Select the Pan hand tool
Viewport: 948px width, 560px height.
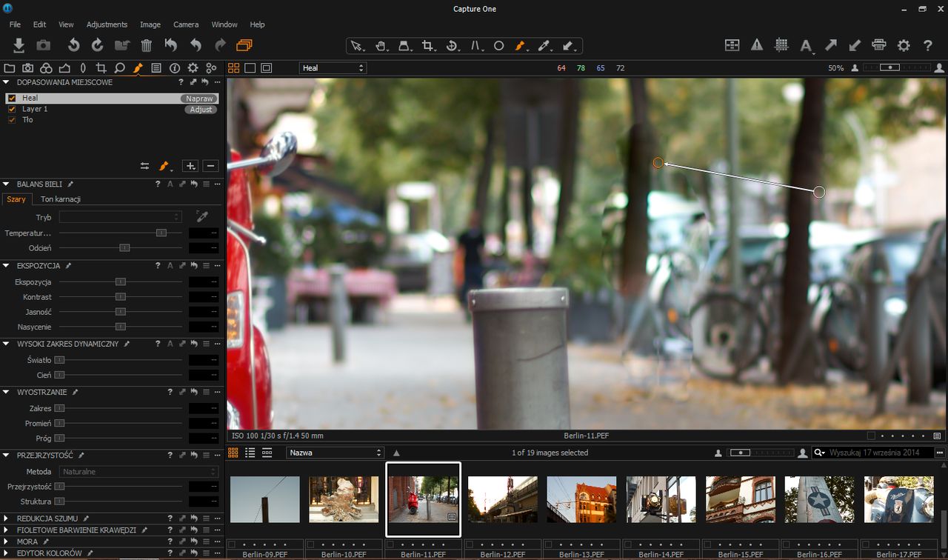pos(381,46)
